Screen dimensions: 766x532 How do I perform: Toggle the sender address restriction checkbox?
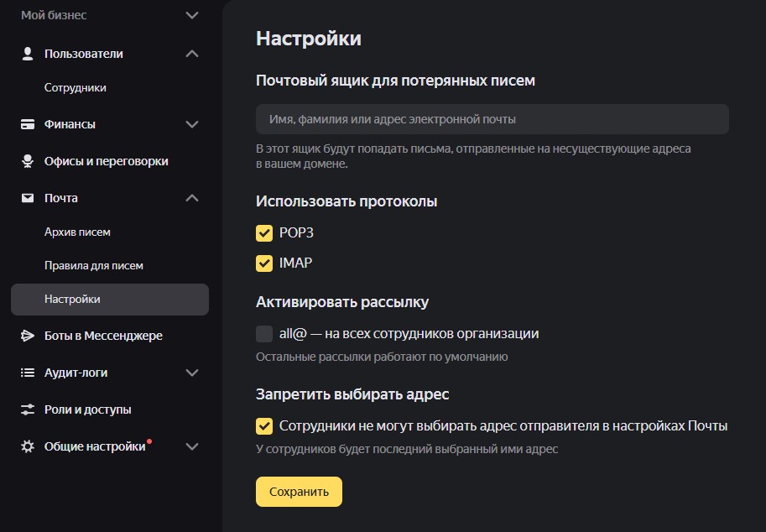pos(264,426)
